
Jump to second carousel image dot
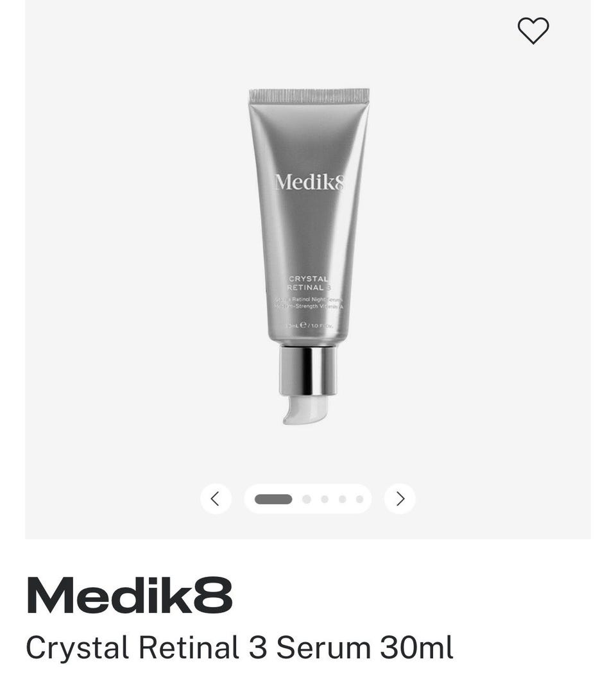[x=307, y=499]
